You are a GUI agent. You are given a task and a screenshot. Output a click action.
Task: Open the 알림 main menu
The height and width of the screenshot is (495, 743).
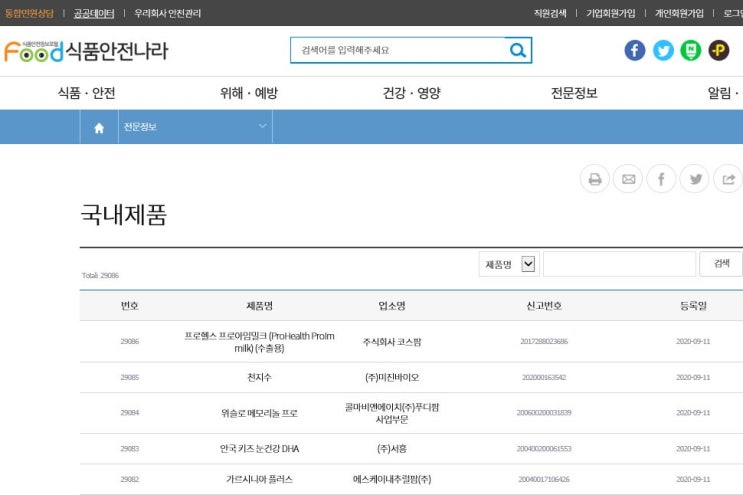(723, 93)
